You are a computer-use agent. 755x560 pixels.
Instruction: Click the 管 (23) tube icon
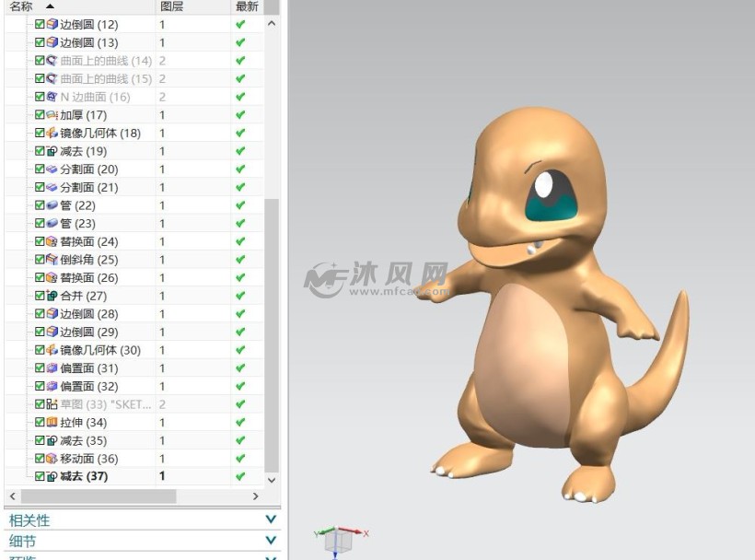click(x=52, y=224)
